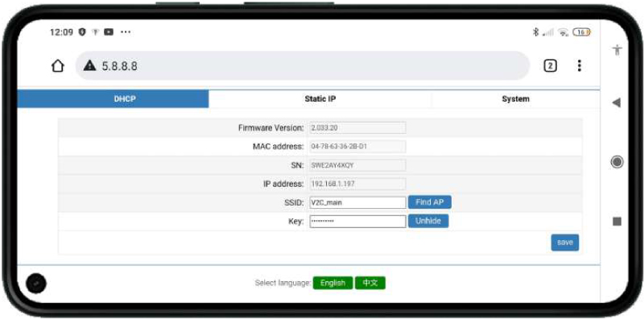The image size is (644, 320).
Task: Tap the Android back triangle button
Action: coord(616,103)
